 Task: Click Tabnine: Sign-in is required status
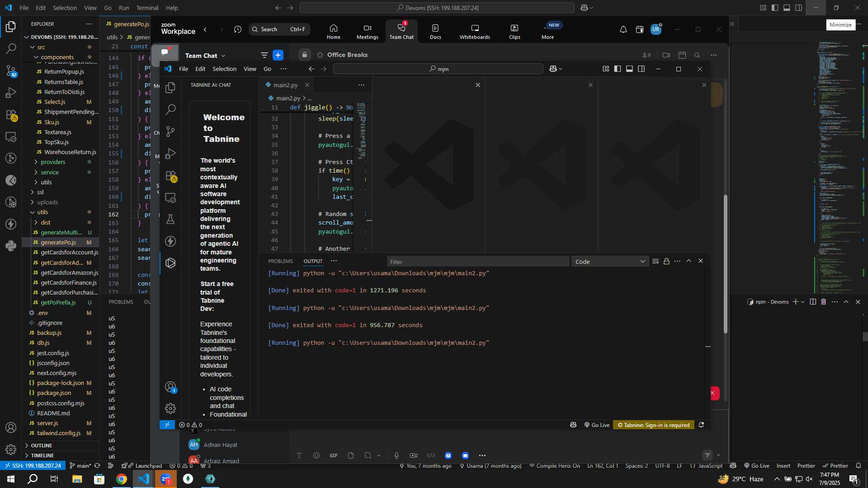click(654, 425)
